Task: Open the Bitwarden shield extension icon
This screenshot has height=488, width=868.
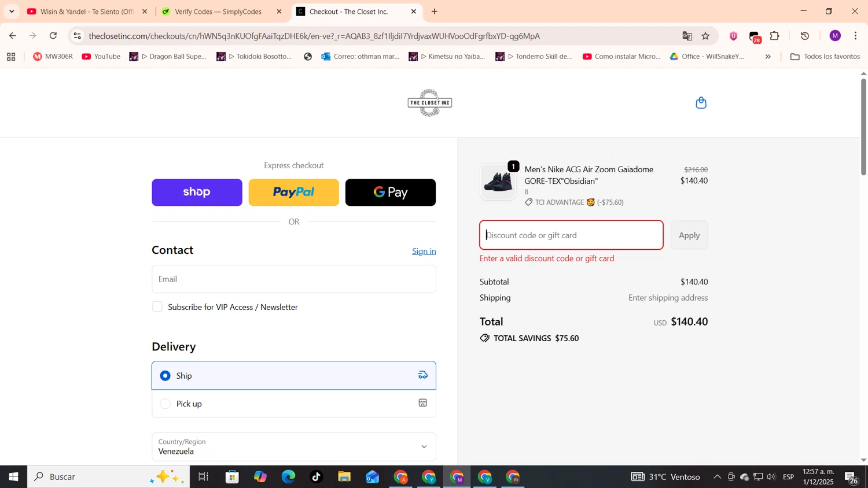Action: coord(733,36)
